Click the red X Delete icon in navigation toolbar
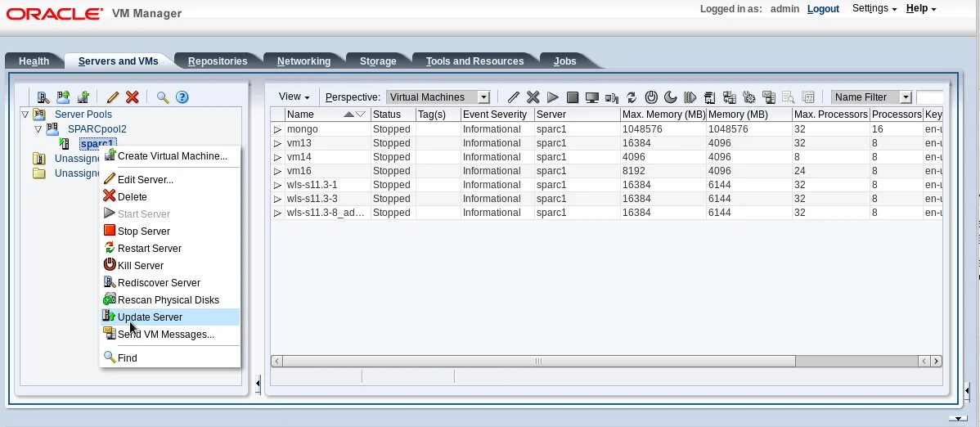The image size is (980, 427). point(132,97)
